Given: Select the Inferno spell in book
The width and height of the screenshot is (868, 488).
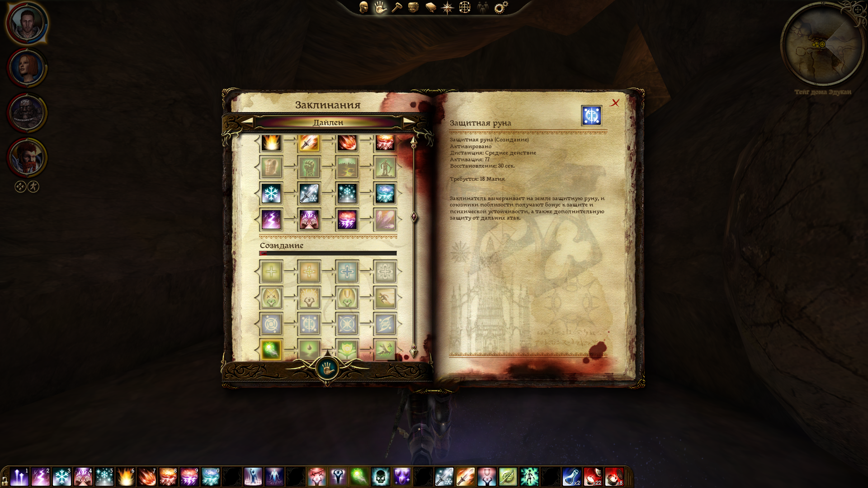Looking at the screenshot, I should [385, 143].
